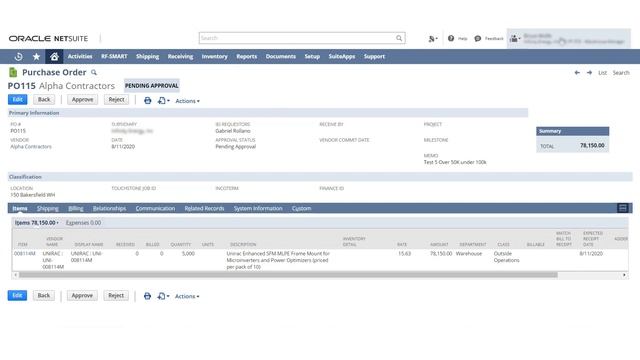Go to the home icon
The width and height of the screenshot is (640, 360).
(x=54, y=56)
